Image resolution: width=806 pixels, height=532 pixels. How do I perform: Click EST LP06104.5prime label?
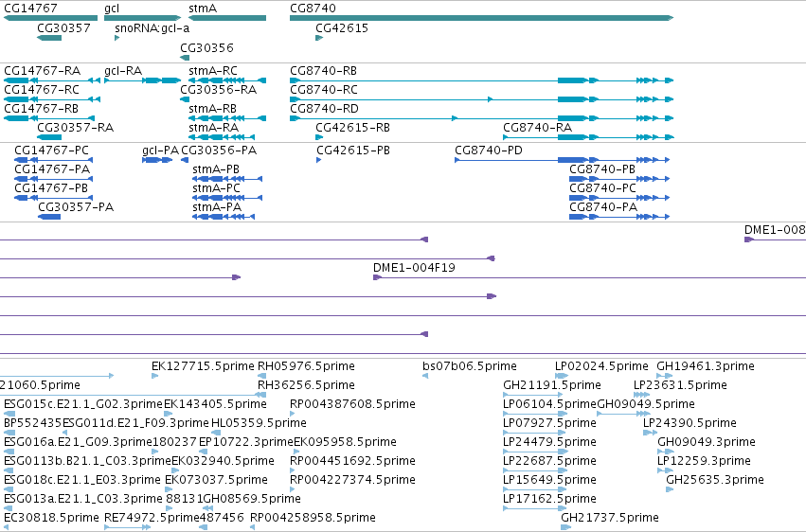tap(550, 404)
